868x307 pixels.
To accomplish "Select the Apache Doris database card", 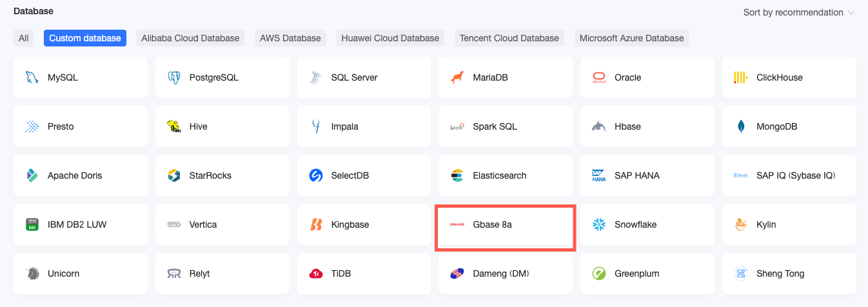I will [x=80, y=175].
